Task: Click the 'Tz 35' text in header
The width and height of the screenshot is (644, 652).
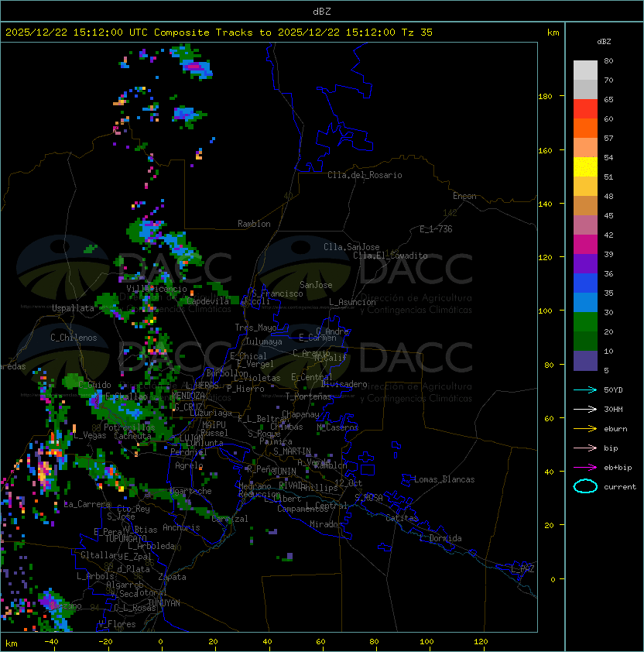Action: click(x=417, y=33)
